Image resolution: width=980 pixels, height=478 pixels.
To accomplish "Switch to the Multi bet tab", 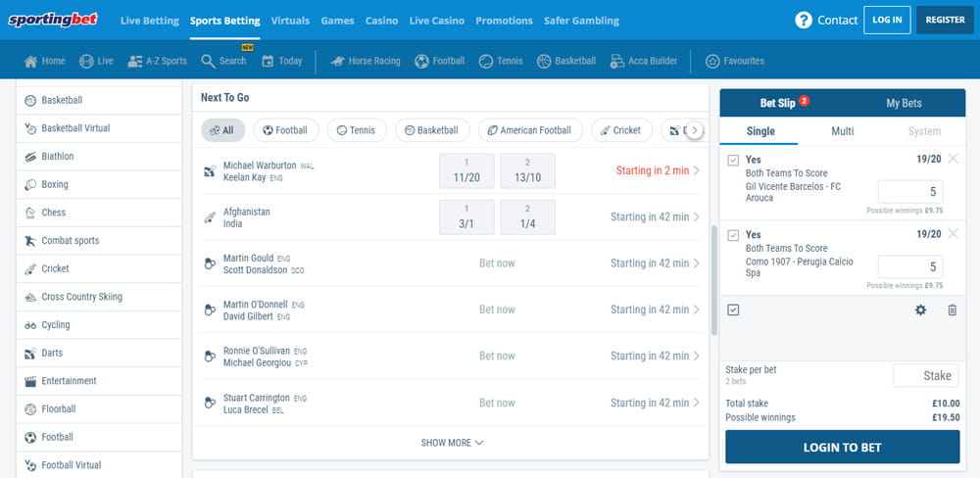I will pyautogui.click(x=842, y=131).
